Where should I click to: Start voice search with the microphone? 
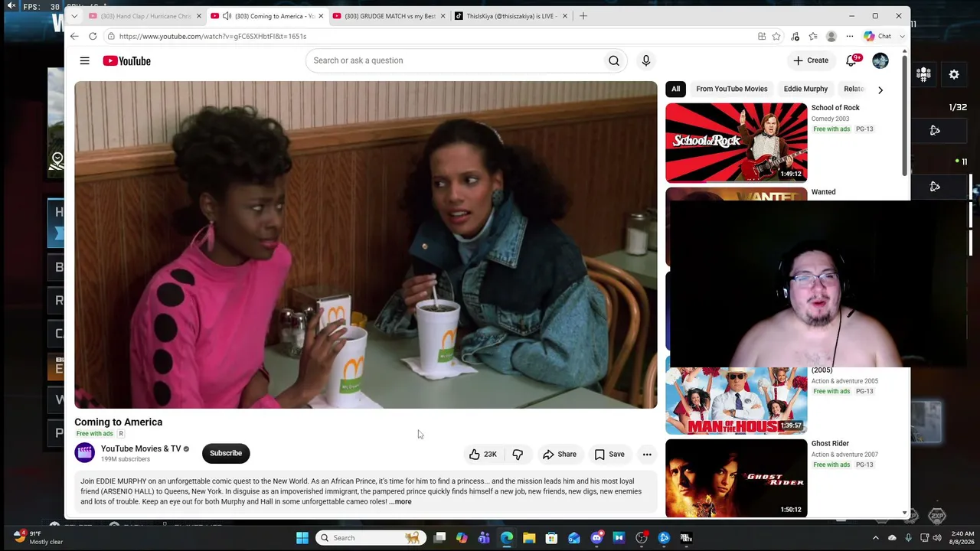tap(646, 60)
